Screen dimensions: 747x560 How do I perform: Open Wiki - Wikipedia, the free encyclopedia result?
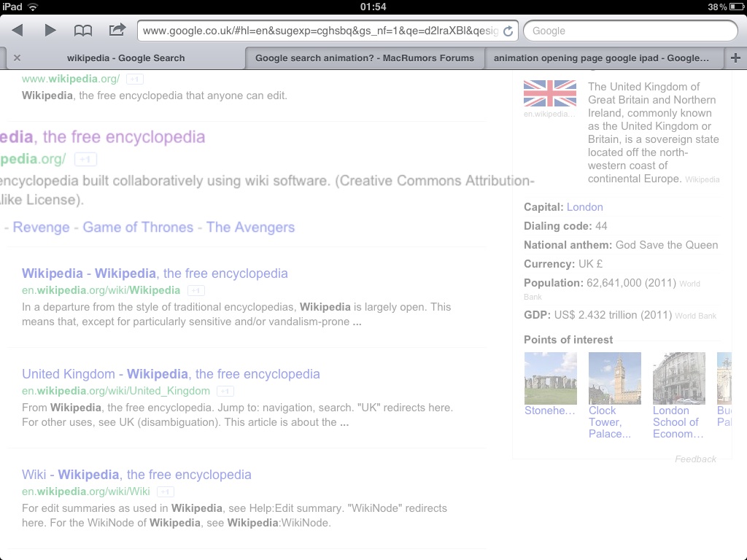(136, 474)
